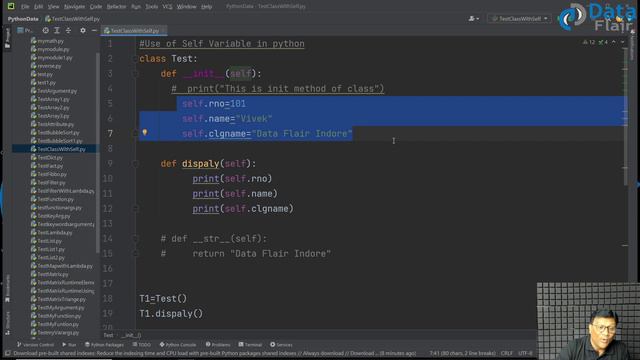
Task: Open TestMapwithLambda.py in project tree
Action: [x=62, y=266]
